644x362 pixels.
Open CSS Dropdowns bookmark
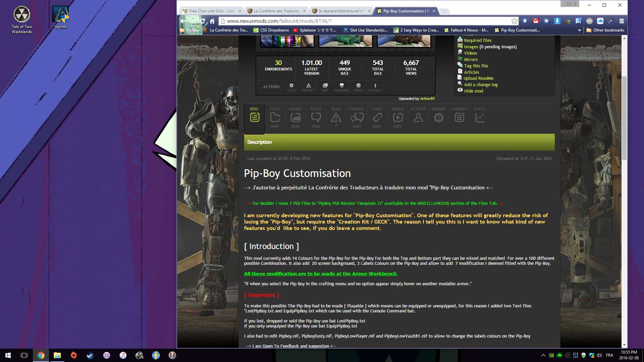[271, 30]
